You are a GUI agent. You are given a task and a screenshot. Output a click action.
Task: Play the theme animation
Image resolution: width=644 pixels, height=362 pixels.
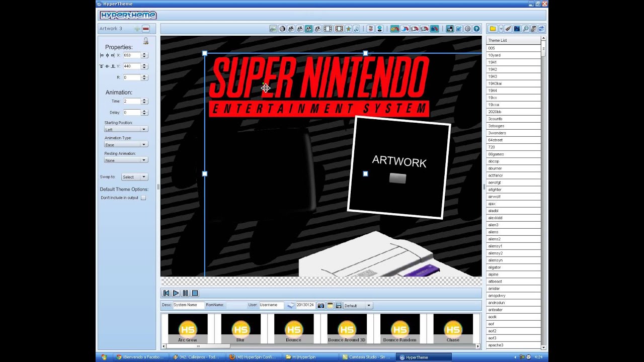pos(176,293)
